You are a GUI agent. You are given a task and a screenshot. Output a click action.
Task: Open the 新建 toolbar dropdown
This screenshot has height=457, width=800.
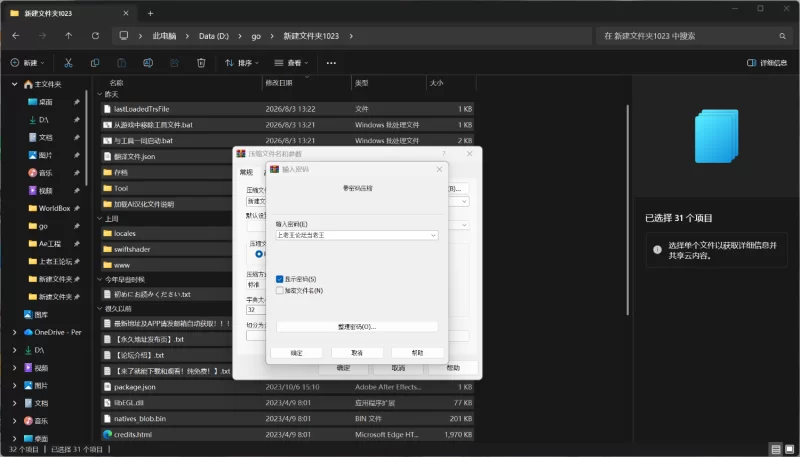[x=28, y=63]
